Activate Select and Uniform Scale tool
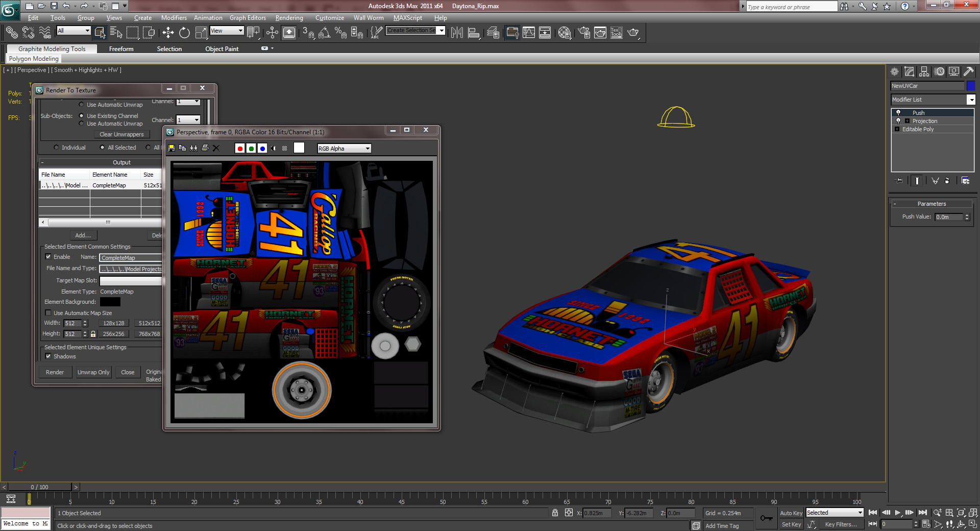Screen dimensions: 980x531 coord(201,33)
